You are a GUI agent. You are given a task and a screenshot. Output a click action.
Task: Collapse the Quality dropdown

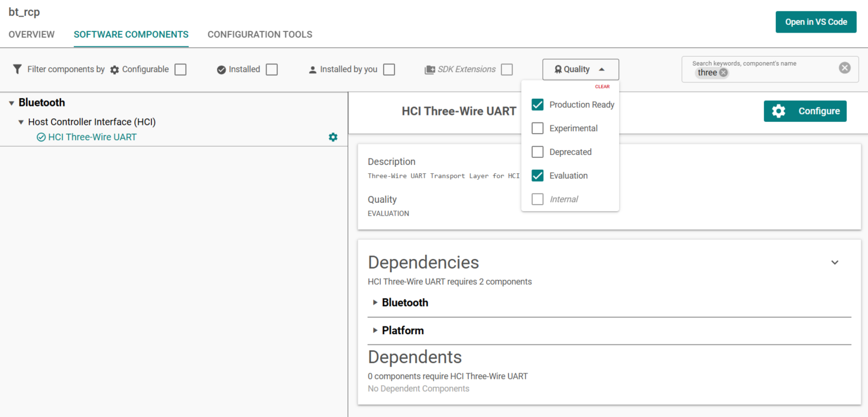tap(581, 70)
